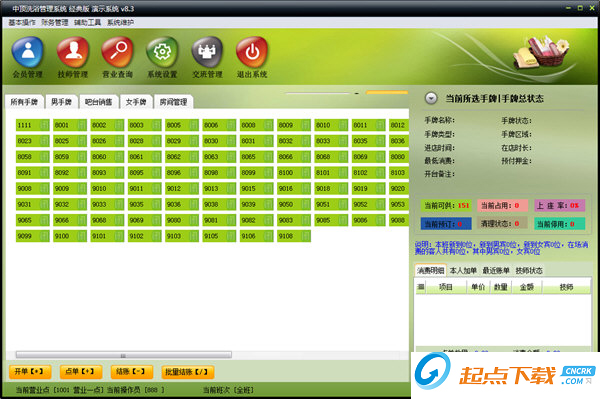Switch to the 男手牌 tab
Screen dimensions: 600x399
[61, 102]
